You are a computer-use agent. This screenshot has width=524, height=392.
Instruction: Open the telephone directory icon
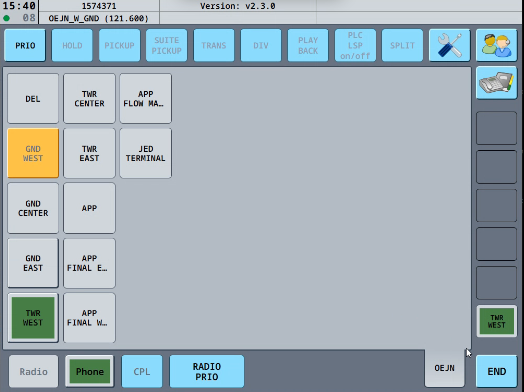pos(497,83)
